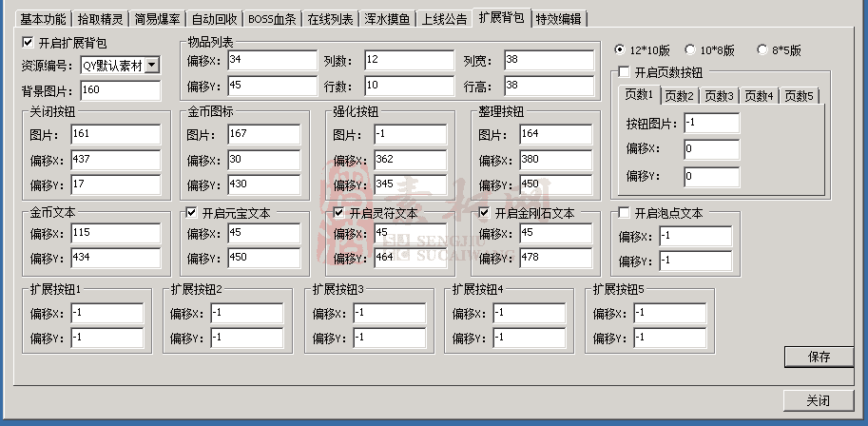Open the 自动回收 tab
The width and height of the screenshot is (868, 426).
point(214,19)
